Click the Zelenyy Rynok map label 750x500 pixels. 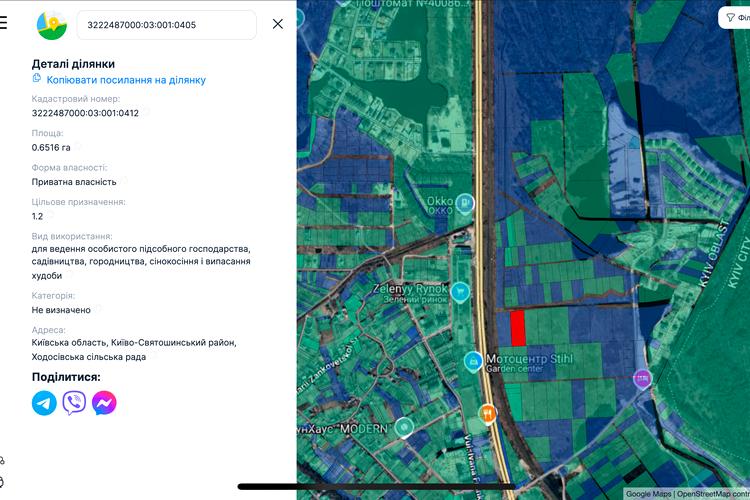410,289
